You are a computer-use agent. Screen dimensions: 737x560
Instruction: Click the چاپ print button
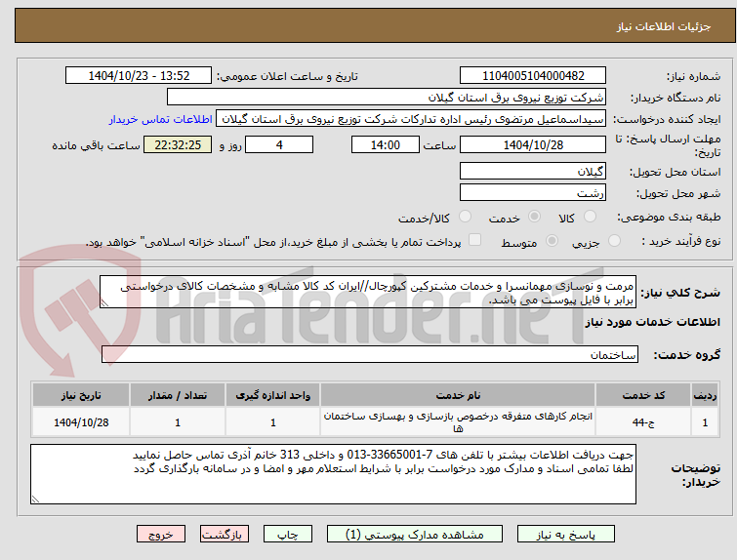click(288, 535)
